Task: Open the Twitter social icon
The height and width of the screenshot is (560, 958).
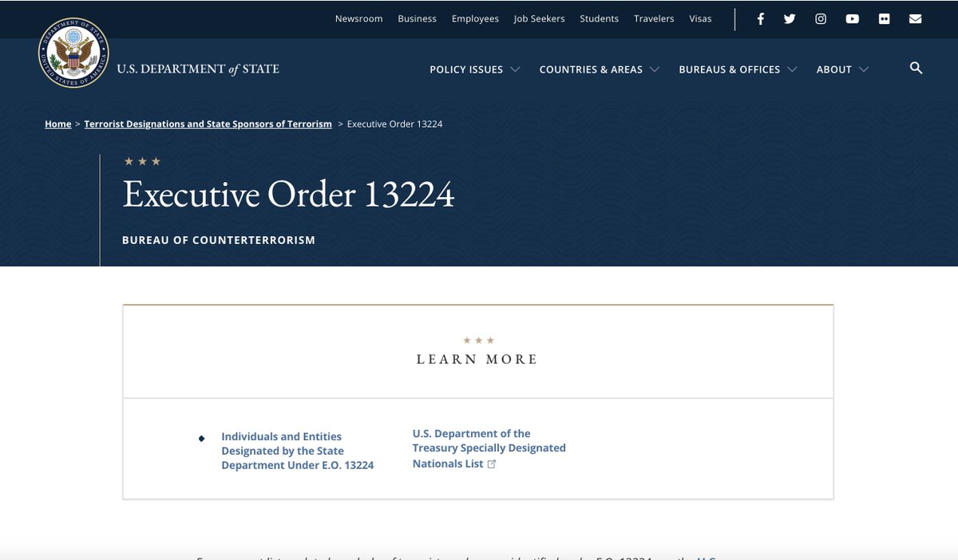Action: pyautogui.click(x=790, y=19)
